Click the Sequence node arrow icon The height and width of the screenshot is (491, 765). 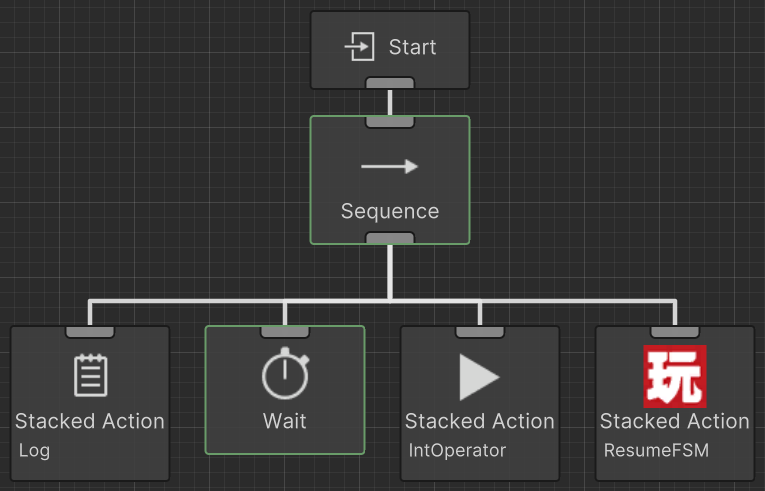click(x=389, y=167)
